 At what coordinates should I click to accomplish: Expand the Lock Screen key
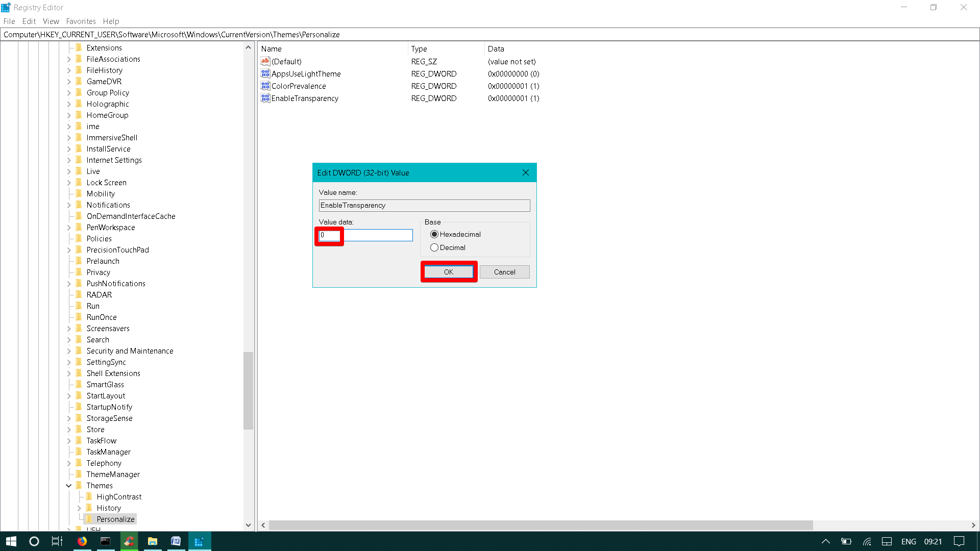[x=69, y=183]
